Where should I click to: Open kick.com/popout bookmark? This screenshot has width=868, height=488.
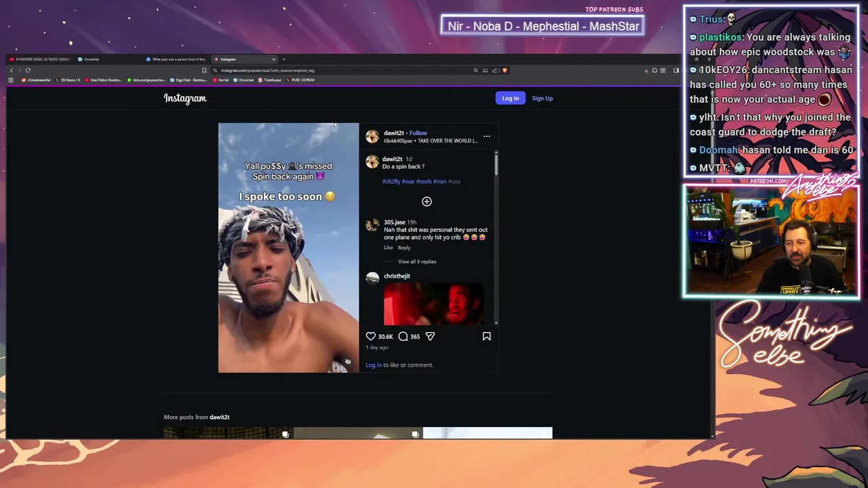pos(146,80)
